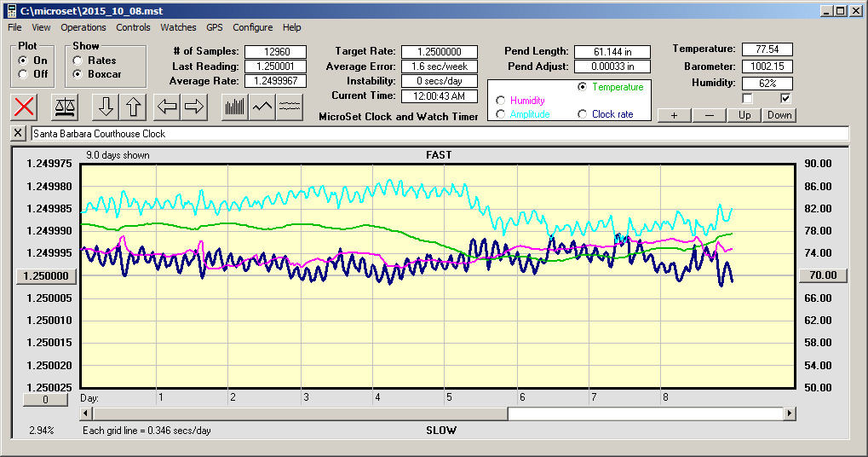Click the up arrow toolbar button
Image resolution: width=868 pixels, height=457 pixels.
coord(133,107)
